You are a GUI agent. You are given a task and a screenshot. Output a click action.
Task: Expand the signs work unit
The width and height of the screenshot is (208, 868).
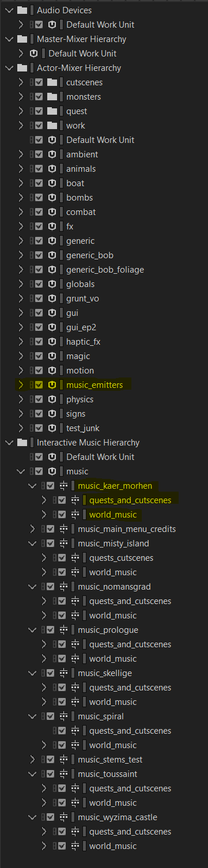coord(21,414)
